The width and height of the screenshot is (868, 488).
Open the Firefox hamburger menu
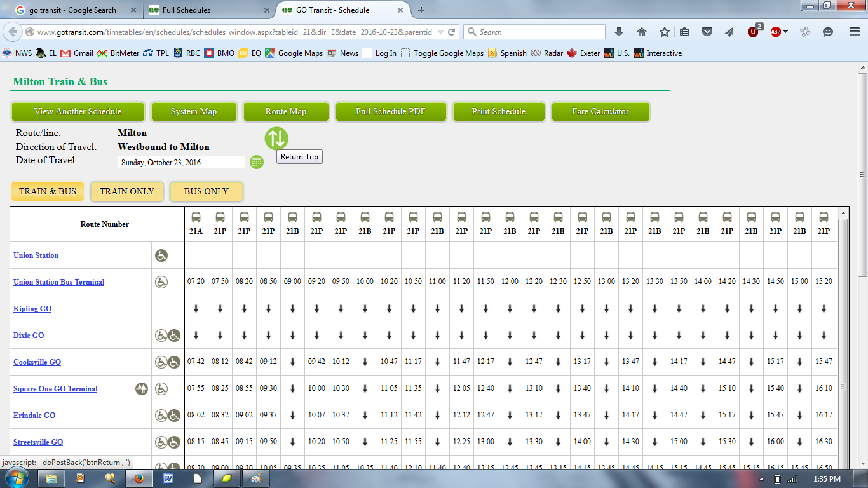point(855,32)
